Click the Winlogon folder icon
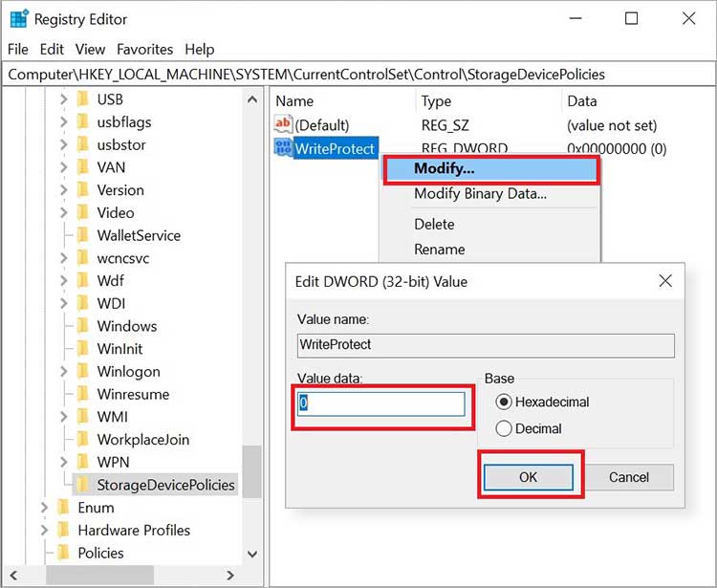717x588 pixels. pyautogui.click(x=83, y=371)
